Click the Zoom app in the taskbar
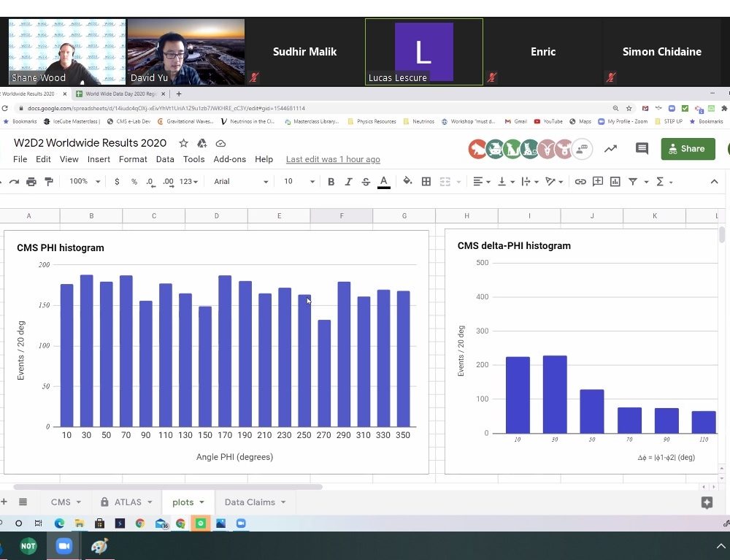The image size is (730, 560). (64, 545)
